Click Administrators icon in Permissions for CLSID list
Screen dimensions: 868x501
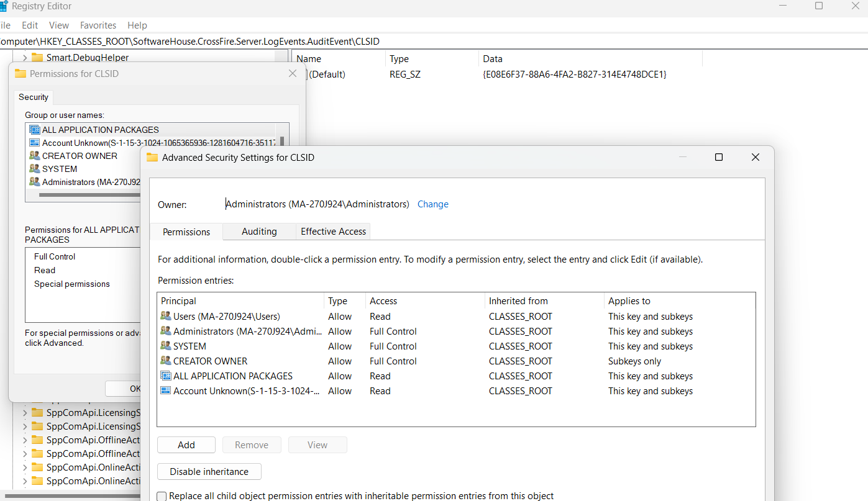(x=34, y=182)
